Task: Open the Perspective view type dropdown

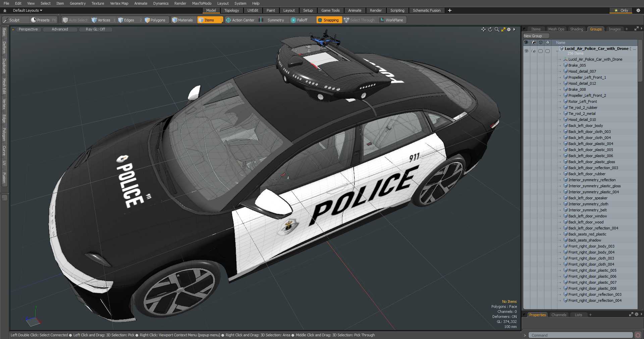Action: click(28, 29)
